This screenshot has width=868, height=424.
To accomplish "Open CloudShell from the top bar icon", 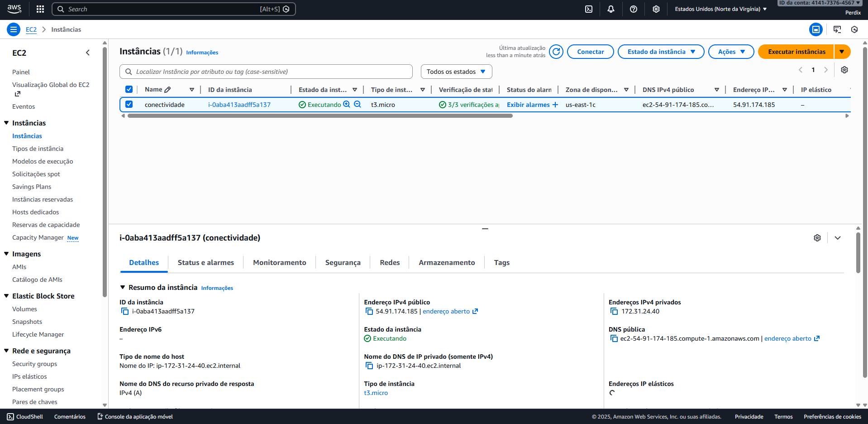I will coord(589,9).
